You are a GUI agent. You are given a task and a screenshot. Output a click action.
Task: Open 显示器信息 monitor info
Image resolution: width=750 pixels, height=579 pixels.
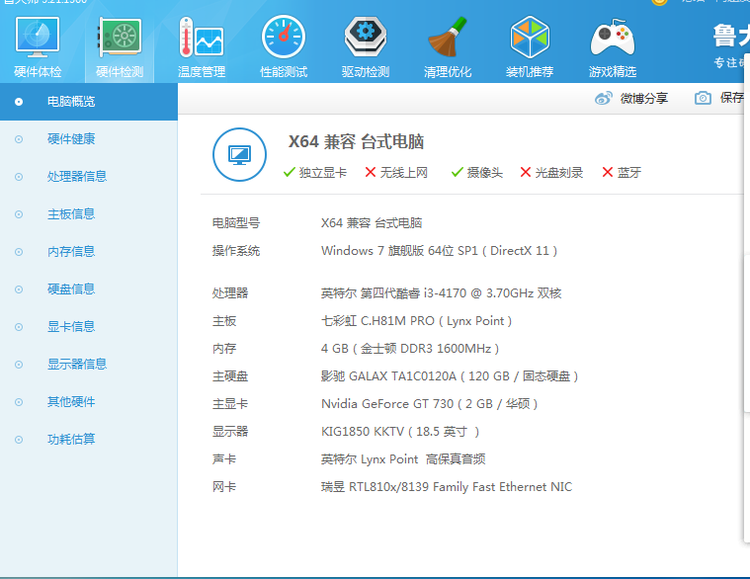pyautogui.click(x=76, y=364)
